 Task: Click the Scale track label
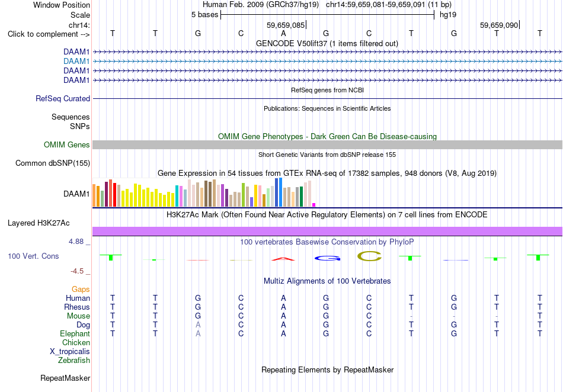pyautogui.click(x=80, y=15)
